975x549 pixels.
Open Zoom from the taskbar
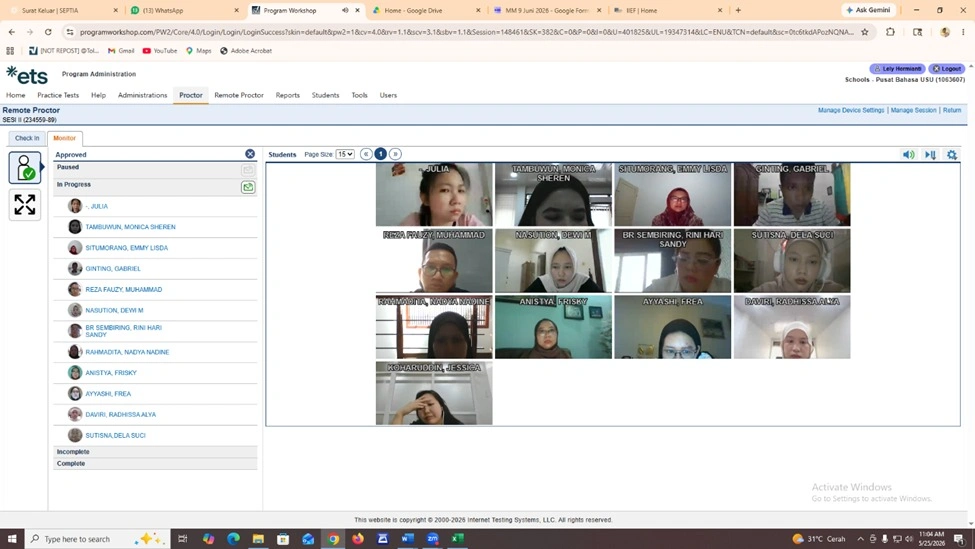[432, 538]
